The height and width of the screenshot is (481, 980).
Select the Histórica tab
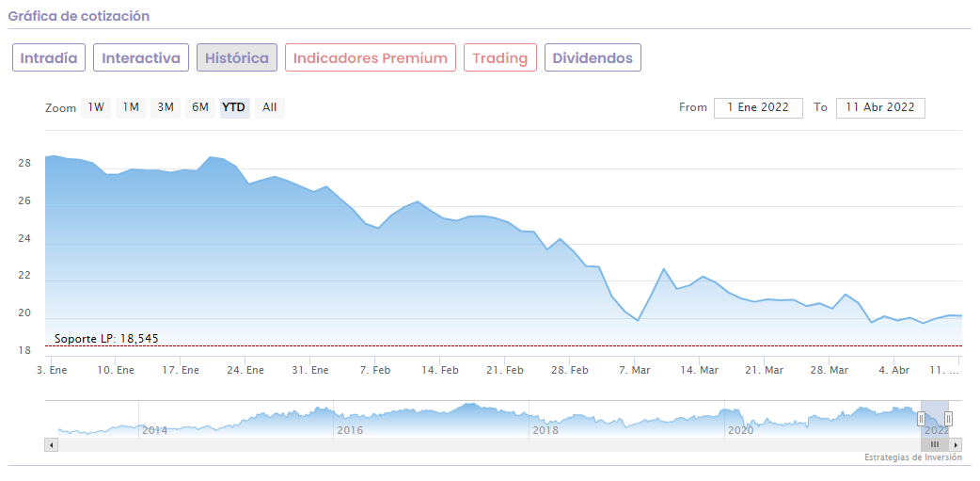click(x=237, y=58)
